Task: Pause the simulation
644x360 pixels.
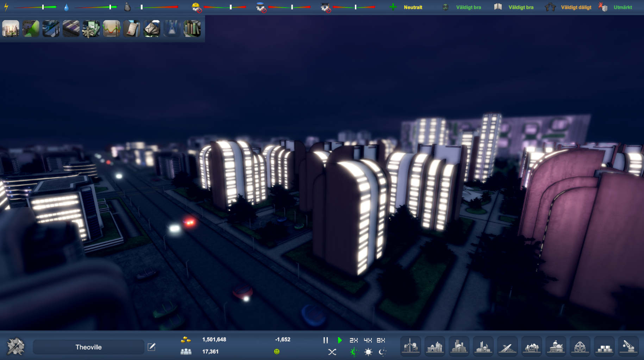Action: (x=326, y=340)
